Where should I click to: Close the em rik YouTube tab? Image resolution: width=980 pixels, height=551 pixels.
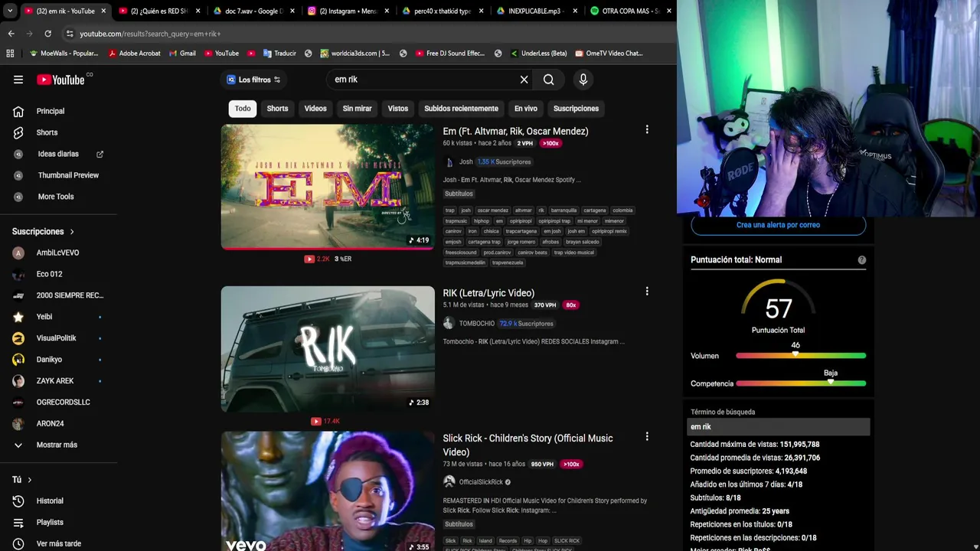pyautogui.click(x=103, y=11)
